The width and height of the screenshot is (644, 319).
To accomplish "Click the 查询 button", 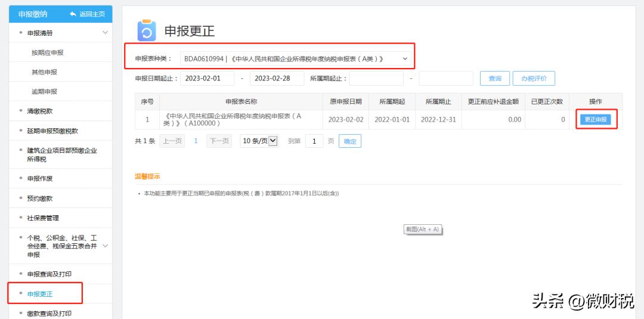I will [x=495, y=79].
